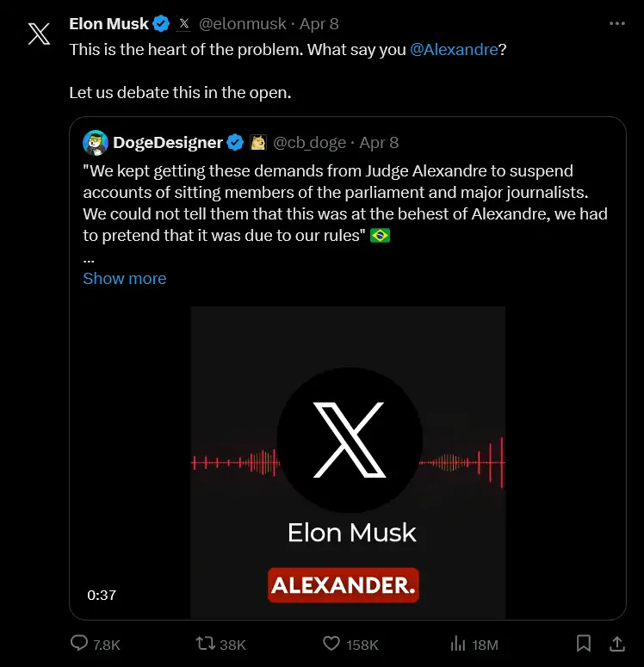Repost the tweet with 38K reposts
The image size is (644, 667).
pyautogui.click(x=207, y=644)
